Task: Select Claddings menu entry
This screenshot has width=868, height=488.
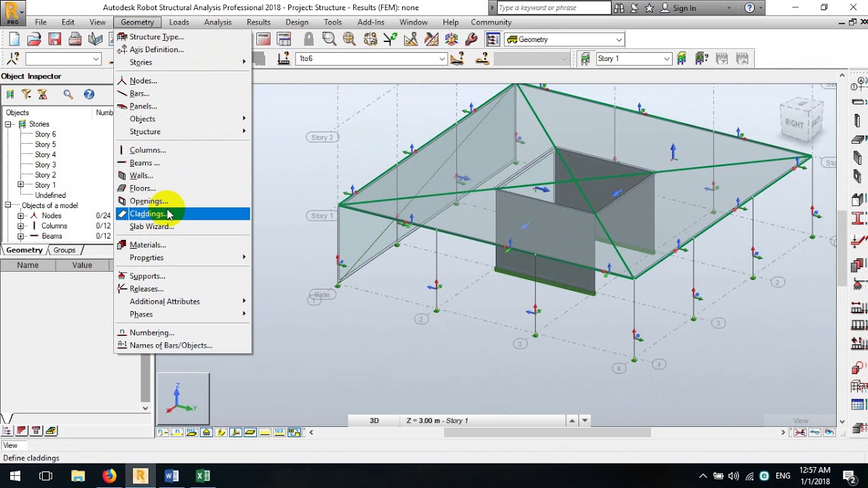Action: pos(183,213)
